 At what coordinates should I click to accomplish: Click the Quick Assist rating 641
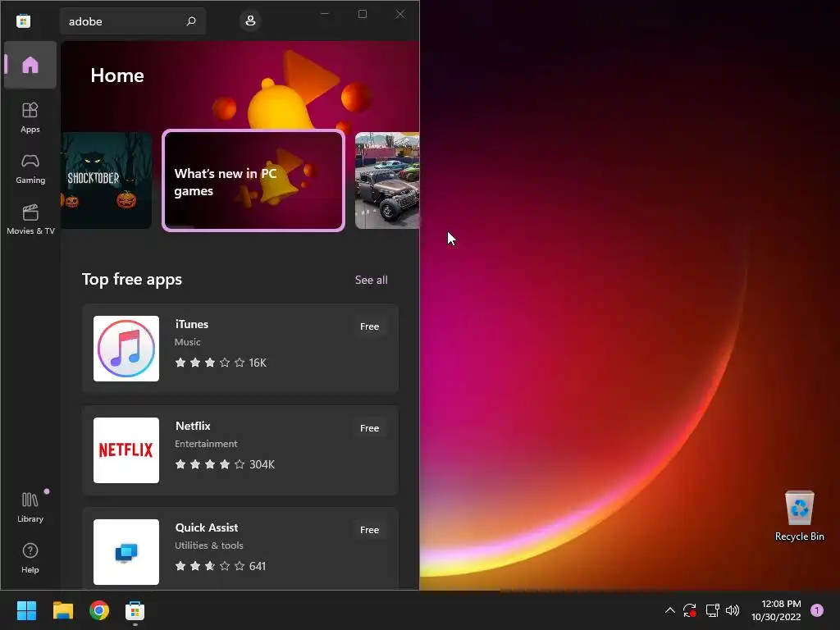(220, 566)
